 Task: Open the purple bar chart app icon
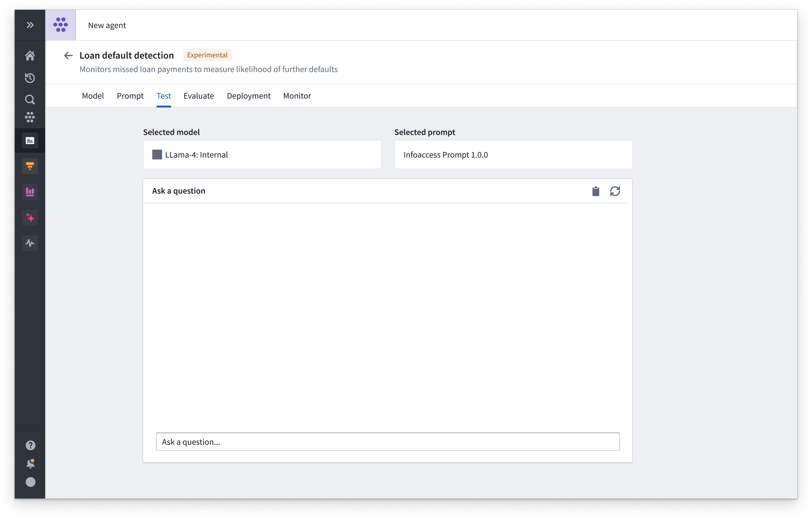30,192
